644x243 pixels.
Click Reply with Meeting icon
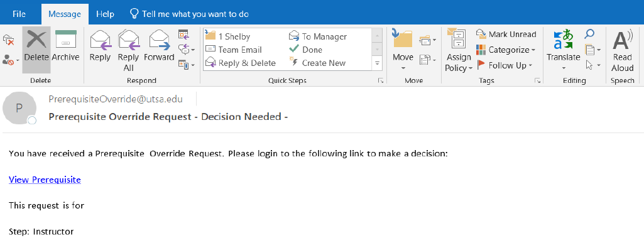(183, 34)
